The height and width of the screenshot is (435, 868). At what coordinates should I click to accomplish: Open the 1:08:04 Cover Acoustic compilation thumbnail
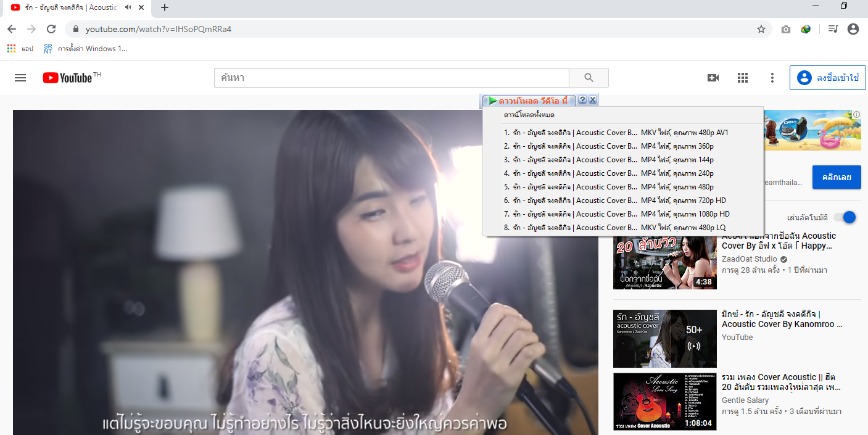tap(664, 401)
